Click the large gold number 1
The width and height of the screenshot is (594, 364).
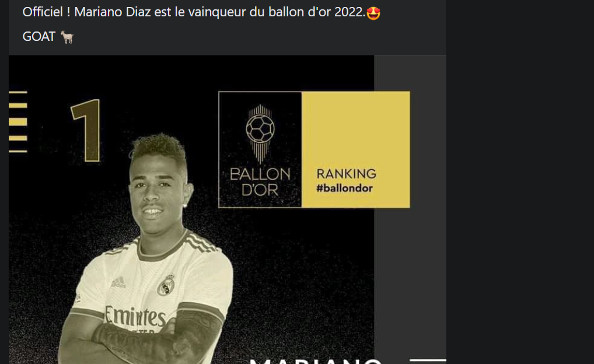click(86, 130)
